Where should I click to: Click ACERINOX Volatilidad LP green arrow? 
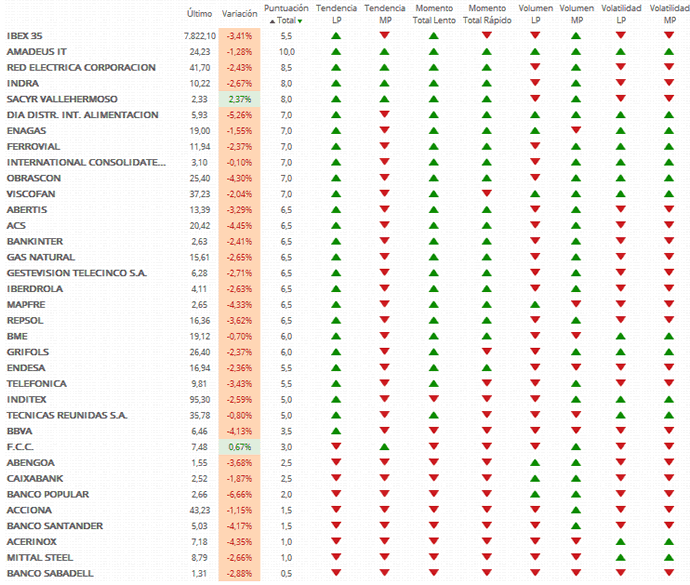pyautogui.click(x=621, y=542)
